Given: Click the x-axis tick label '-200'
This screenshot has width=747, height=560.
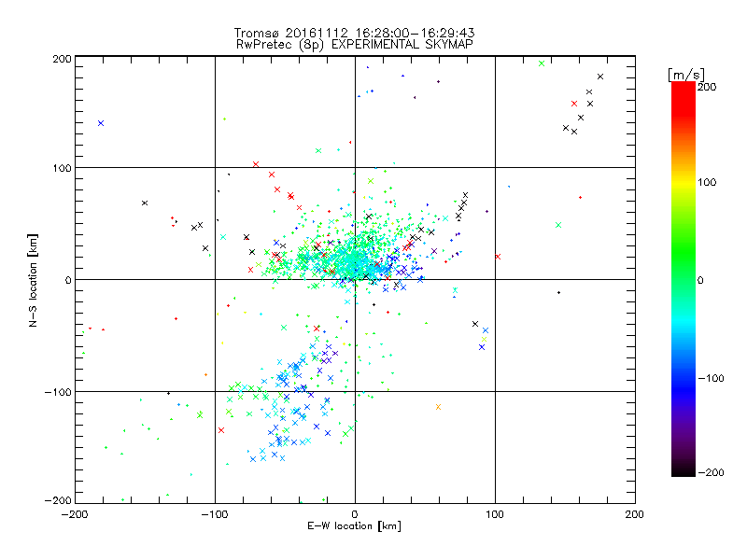Looking at the screenshot, I should (x=75, y=514).
